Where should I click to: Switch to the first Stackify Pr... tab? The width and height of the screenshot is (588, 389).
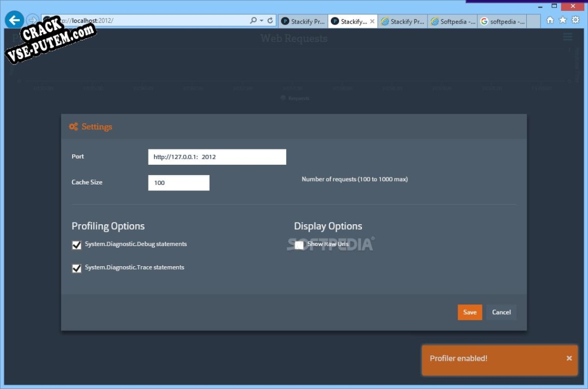click(303, 21)
